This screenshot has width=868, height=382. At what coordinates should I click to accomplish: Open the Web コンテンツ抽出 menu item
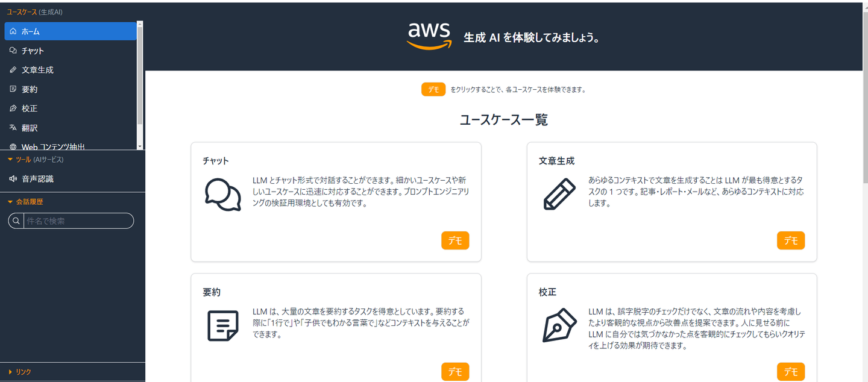(53, 146)
